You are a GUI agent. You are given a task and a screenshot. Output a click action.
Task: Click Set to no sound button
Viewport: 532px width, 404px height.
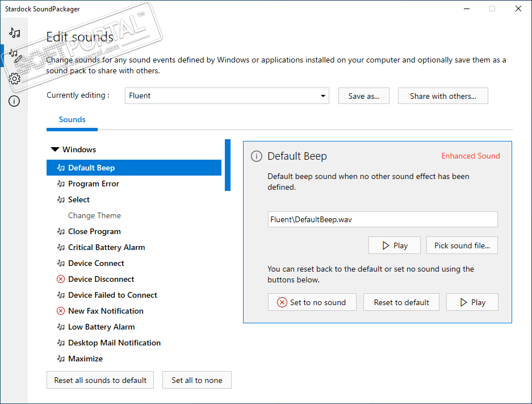[312, 302]
